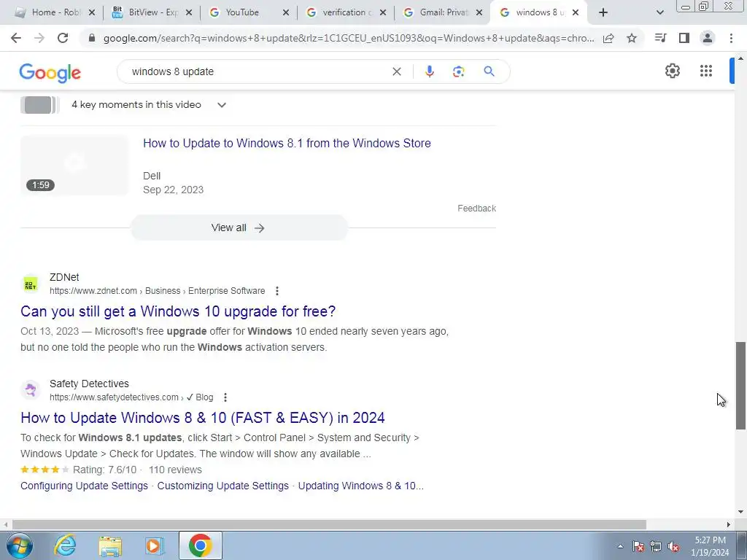This screenshot has width=747, height=560.
Task: Click the Safety Detectives site name
Action: [x=89, y=384]
